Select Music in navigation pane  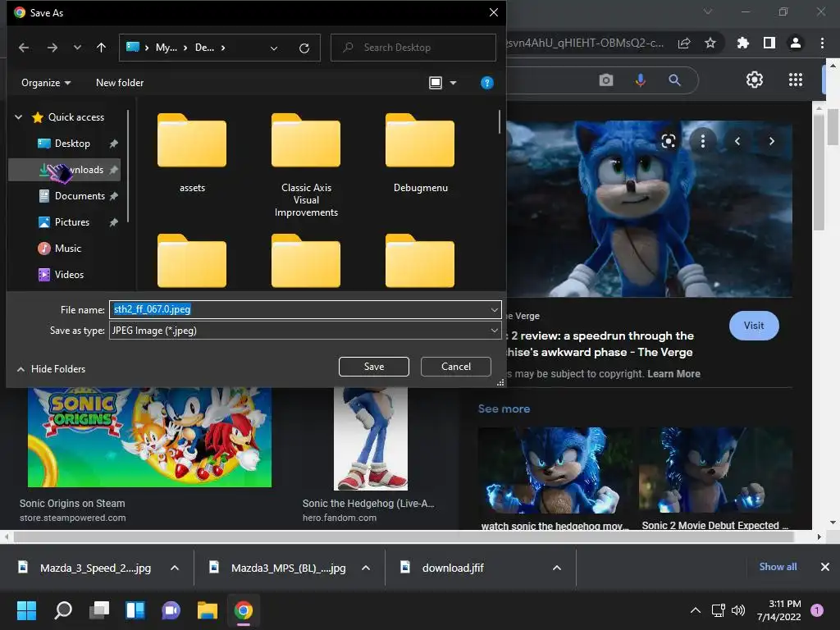pos(67,248)
